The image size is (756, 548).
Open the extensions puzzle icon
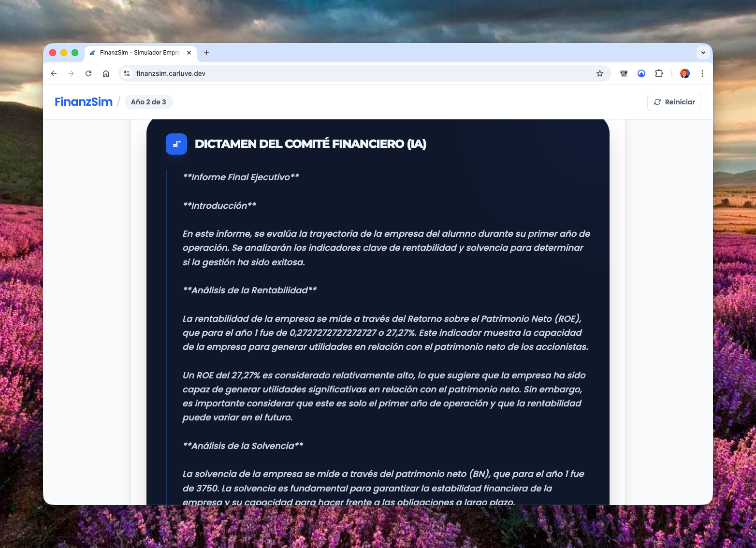(659, 73)
